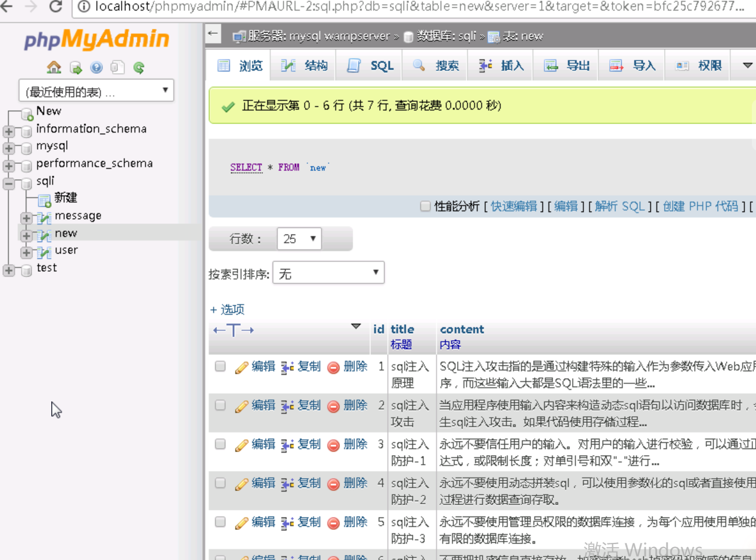
Task: Click the server icon in breadcrumb
Action: point(239,37)
